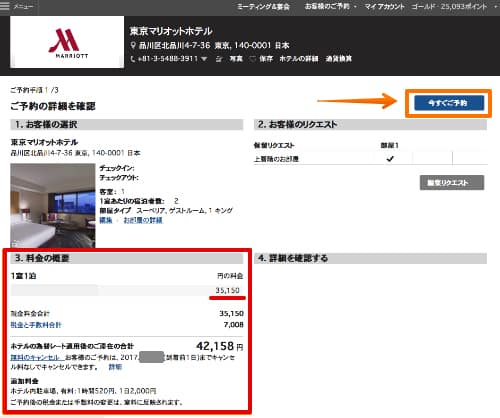This screenshot has height=418, width=500.
Task: Click the 4. 詳細を確認する section header
Action: click(370, 258)
